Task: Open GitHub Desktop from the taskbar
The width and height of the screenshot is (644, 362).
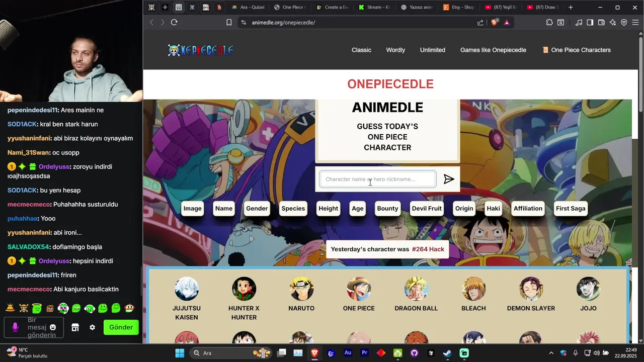Action: pyautogui.click(x=414, y=353)
